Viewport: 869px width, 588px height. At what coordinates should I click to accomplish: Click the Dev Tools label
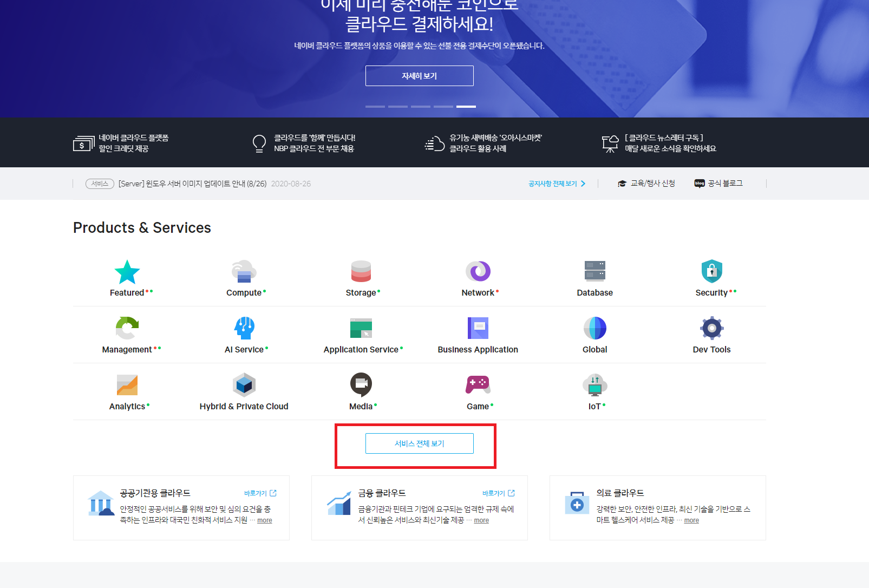(x=712, y=350)
